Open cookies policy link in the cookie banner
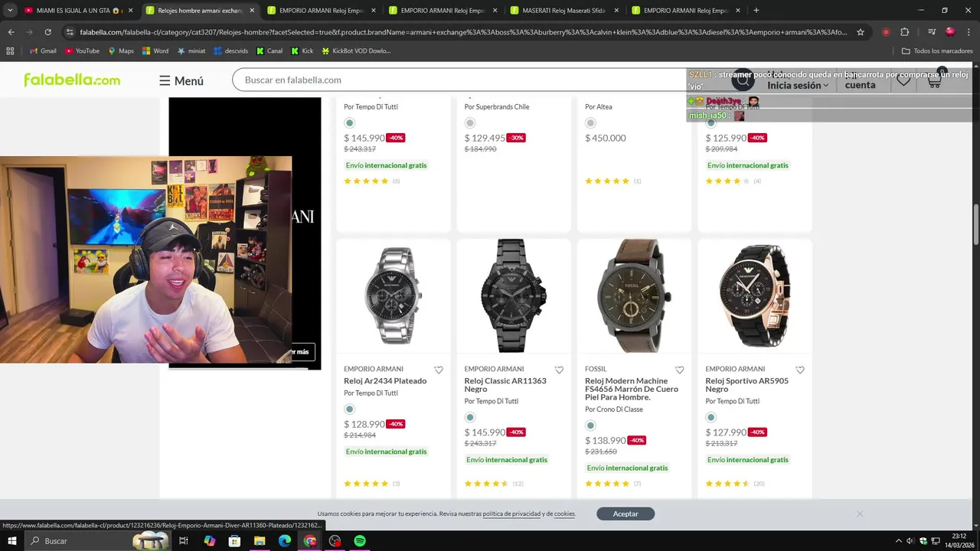 coord(564,514)
